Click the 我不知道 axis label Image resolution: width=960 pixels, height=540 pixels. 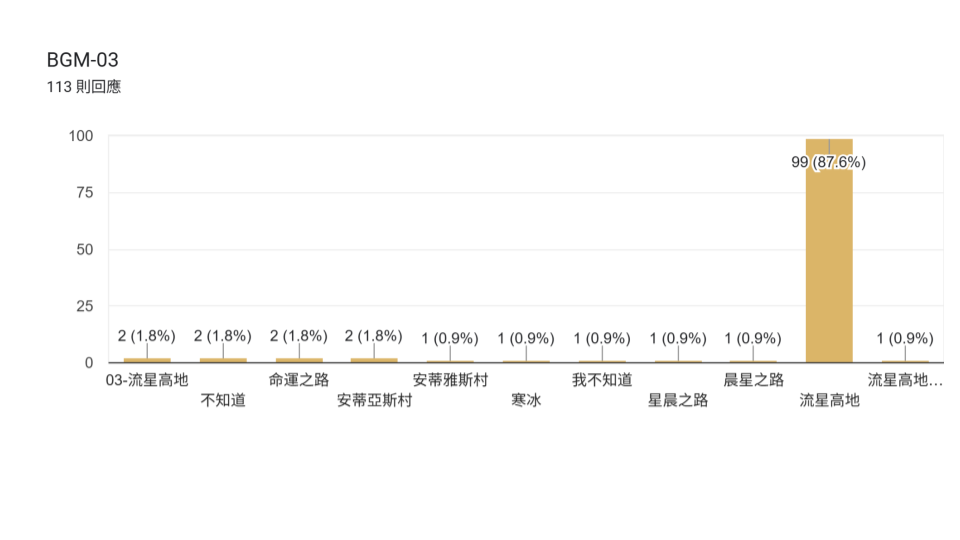tap(602, 380)
